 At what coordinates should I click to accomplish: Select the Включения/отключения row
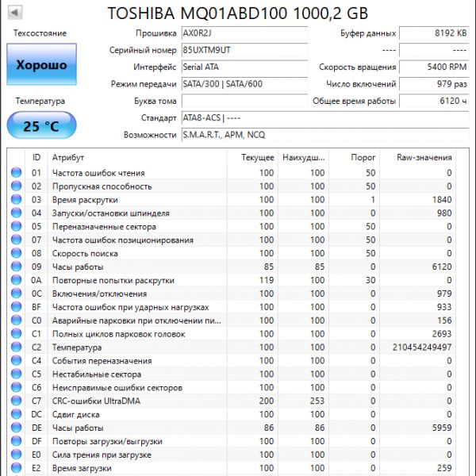pyautogui.click(x=232, y=294)
